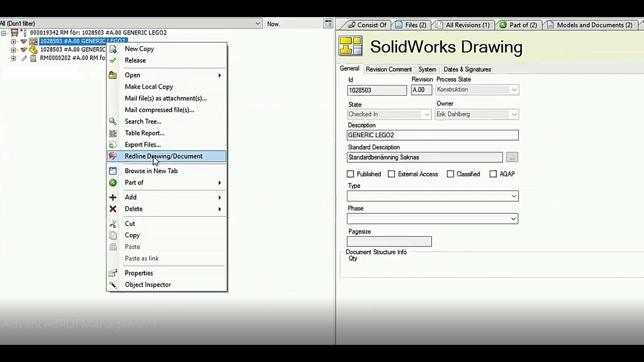Toggle the AQAP checkbox
The width and height of the screenshot is (644, 362).
coord(493,174)
